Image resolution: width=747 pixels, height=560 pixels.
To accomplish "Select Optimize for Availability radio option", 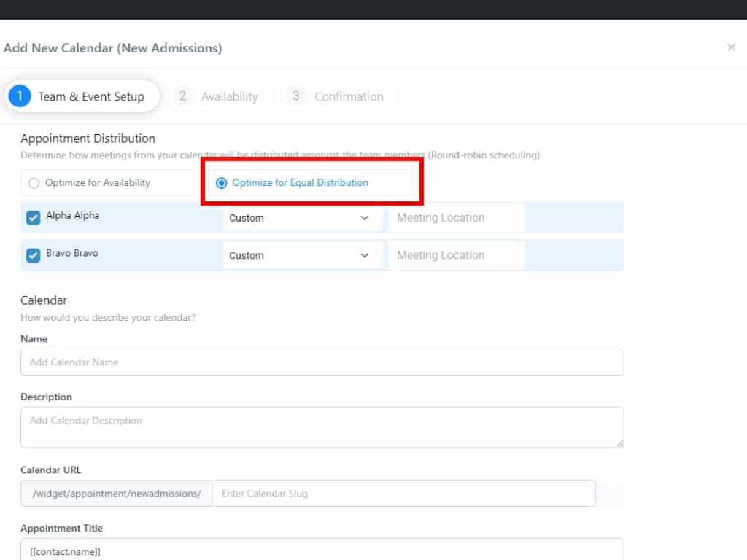I will point(34,183).
